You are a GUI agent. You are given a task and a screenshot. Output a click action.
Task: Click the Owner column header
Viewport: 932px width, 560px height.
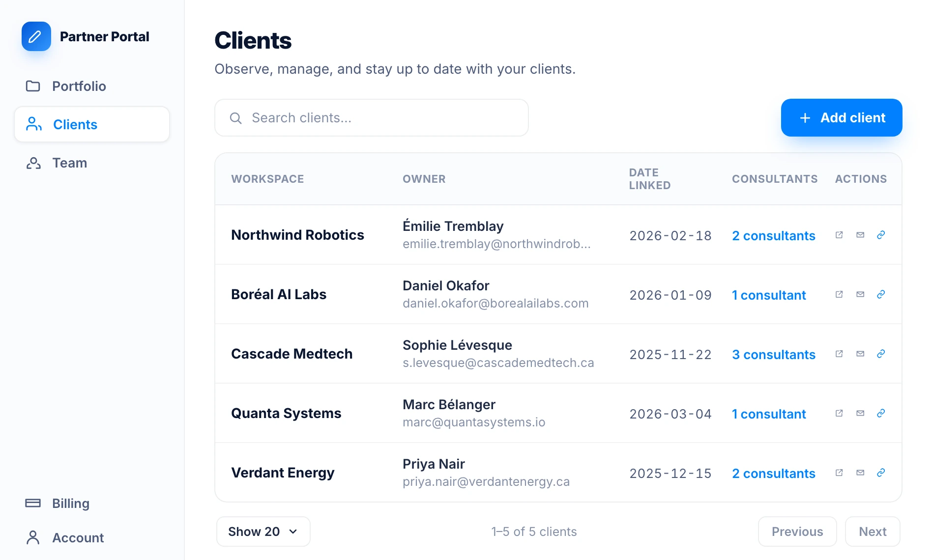[x=424, y=179]
